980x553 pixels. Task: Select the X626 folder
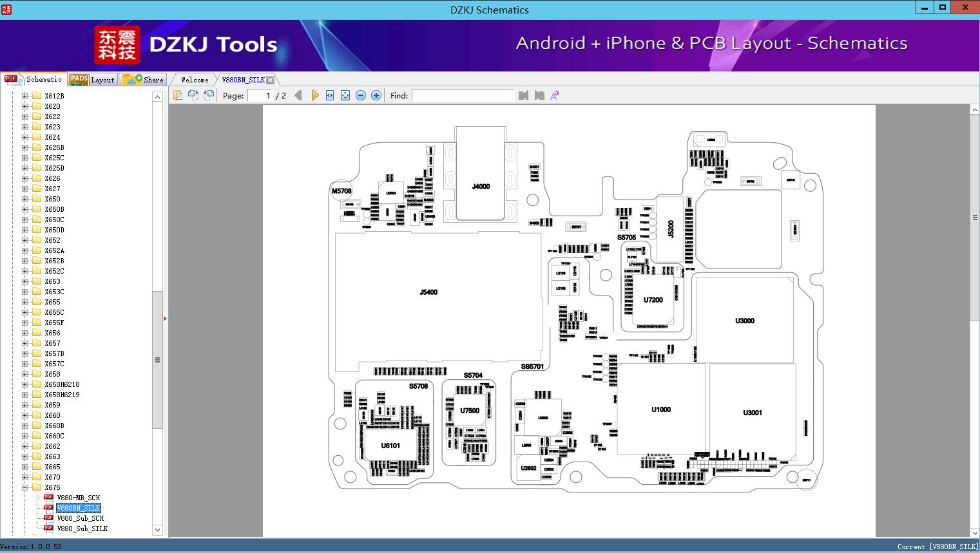(52, 178)
